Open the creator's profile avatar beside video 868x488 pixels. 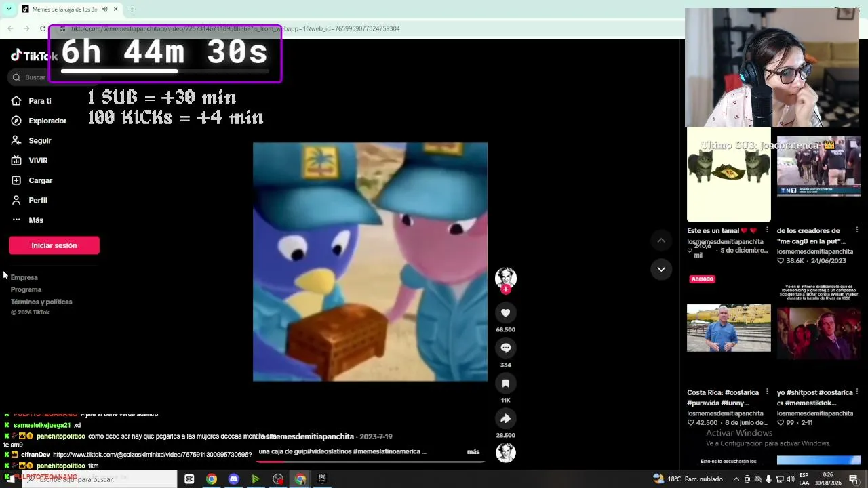[x=506, y=277]
